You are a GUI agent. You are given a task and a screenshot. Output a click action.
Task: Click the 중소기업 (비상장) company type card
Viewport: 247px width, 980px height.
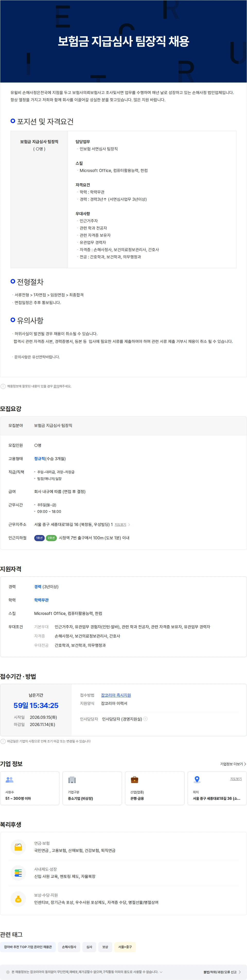(x=92, y=787)
